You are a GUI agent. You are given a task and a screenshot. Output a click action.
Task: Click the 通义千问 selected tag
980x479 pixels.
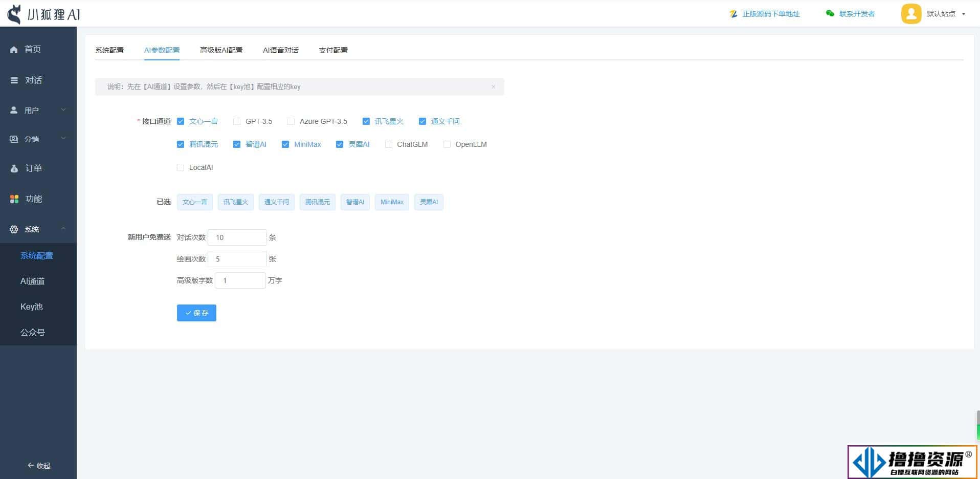[277, 202]
